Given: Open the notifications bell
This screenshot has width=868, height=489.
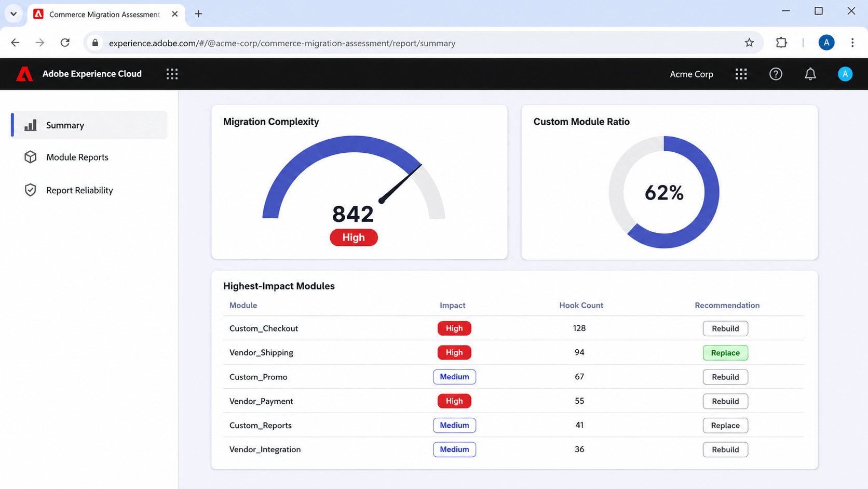Looking at the screenshot, I should click(x=810, y=74).
